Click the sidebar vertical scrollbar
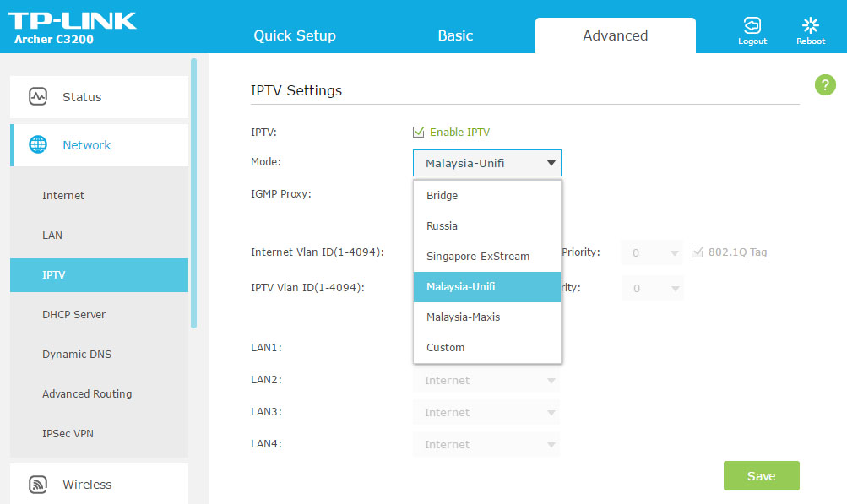Screen dimensions: 847x504 [x=194, y=193]
